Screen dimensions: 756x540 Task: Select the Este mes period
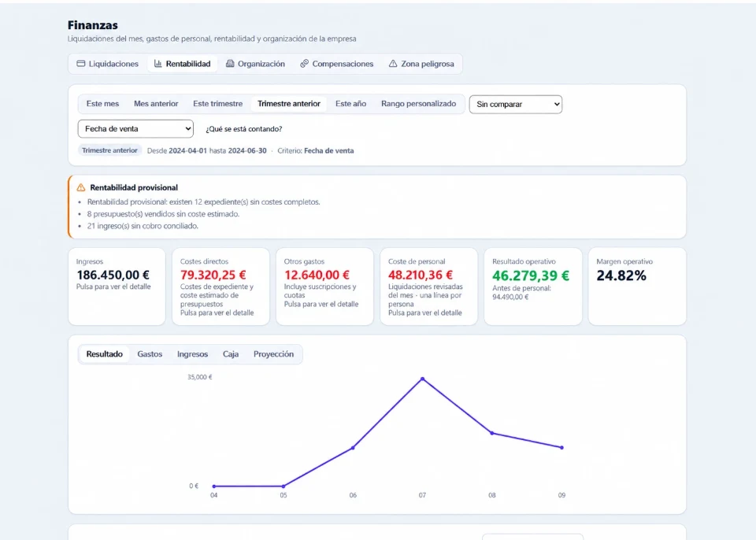tap(102, 104)
